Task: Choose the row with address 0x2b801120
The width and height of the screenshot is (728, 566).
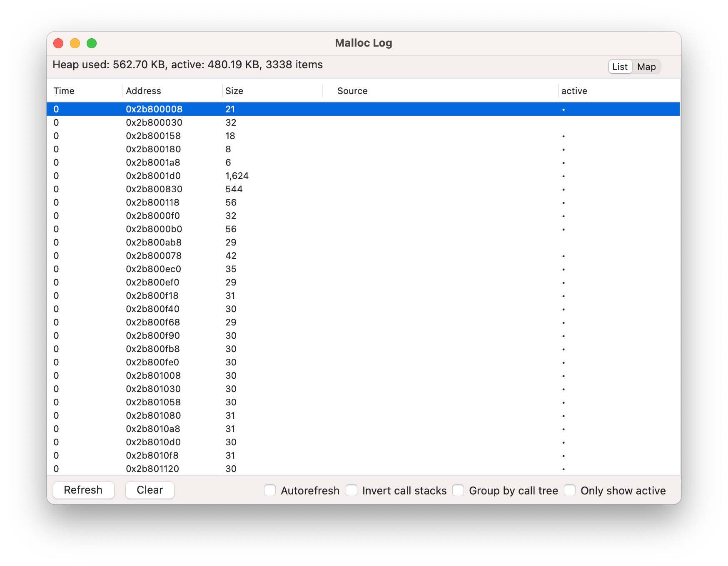Action: 152,469
